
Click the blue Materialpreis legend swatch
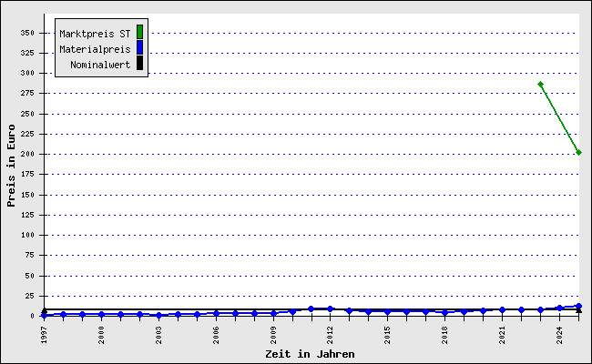139,48
